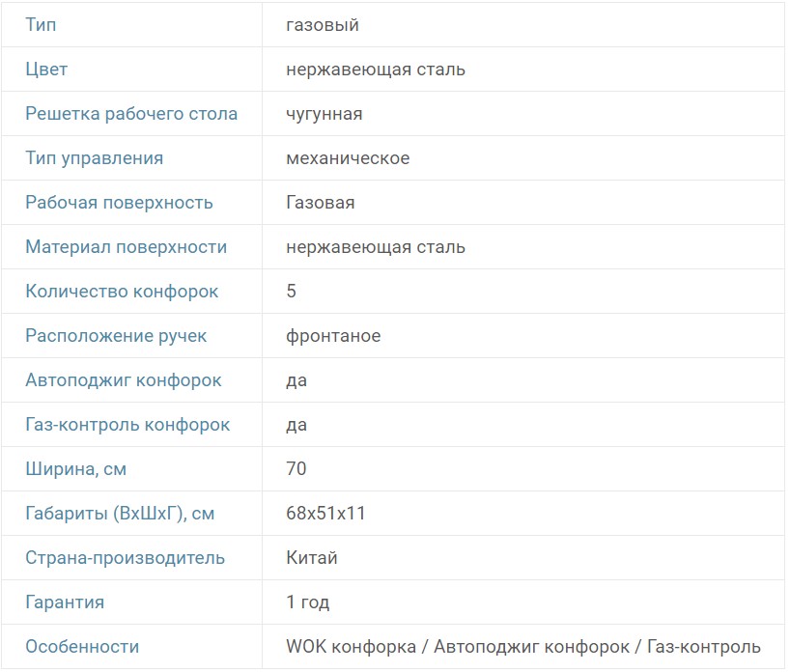Select the "68x51x11" dimensions value

point(326,514)
